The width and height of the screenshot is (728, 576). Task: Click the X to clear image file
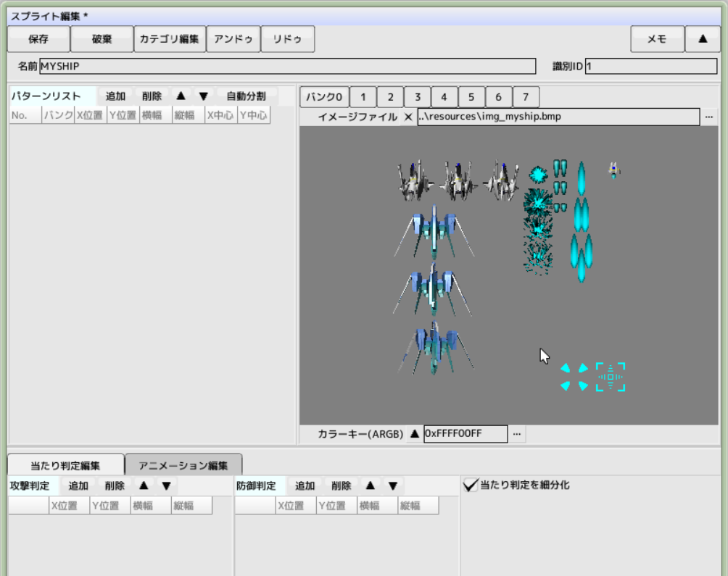pos(408,117)
